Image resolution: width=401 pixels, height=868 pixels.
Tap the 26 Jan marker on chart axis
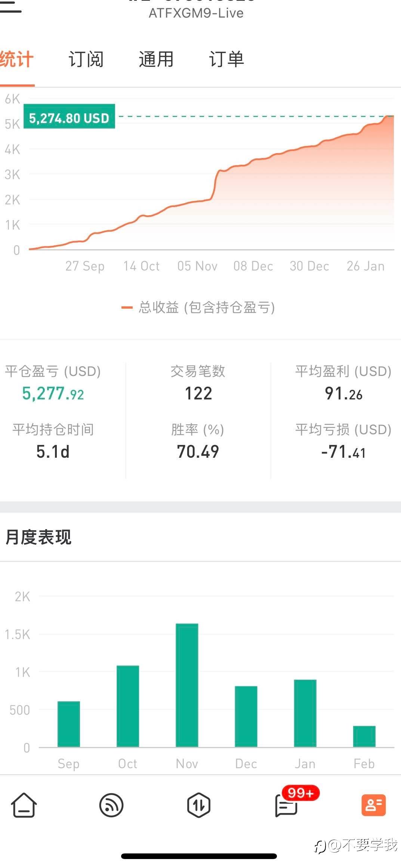(365, 266)
